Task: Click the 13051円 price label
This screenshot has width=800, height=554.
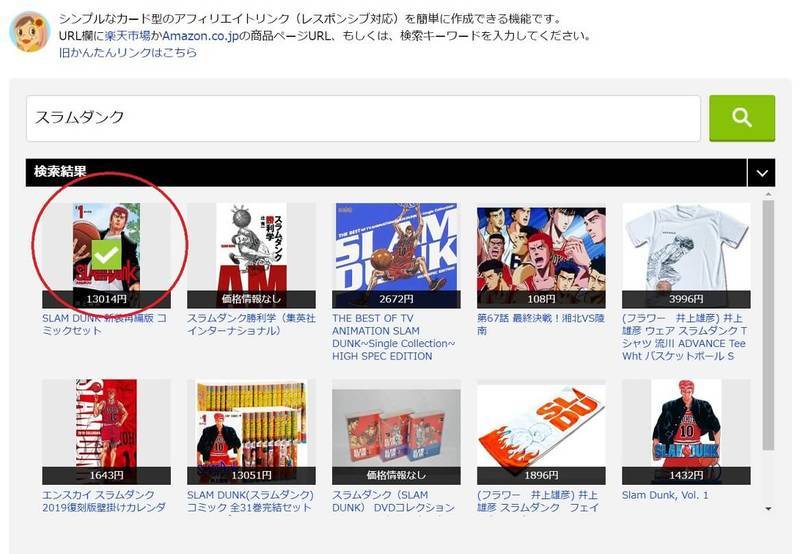Action: tap(251, 475)
